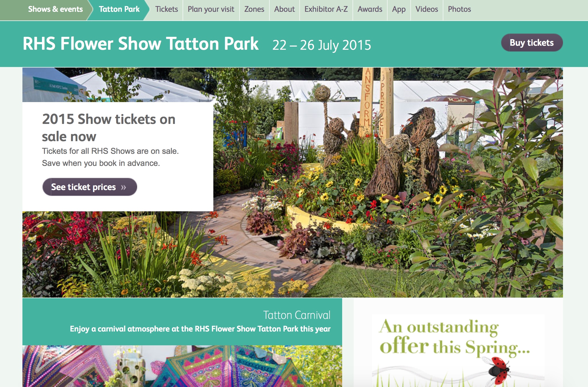Open the Tickets menu item
588x387 pixels.
tap(166, 9)
